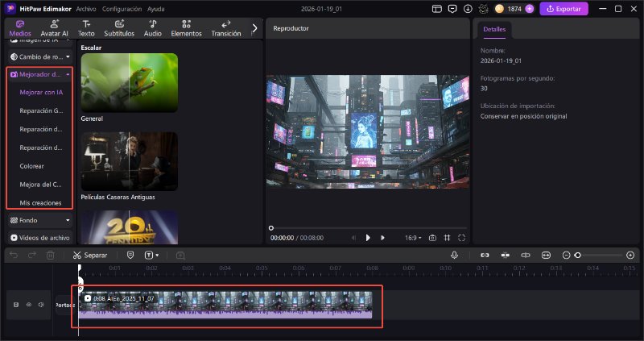Screen dimensions: 644x341
Task: Click the player progress bar handle
Action: [x=271, y=228]
